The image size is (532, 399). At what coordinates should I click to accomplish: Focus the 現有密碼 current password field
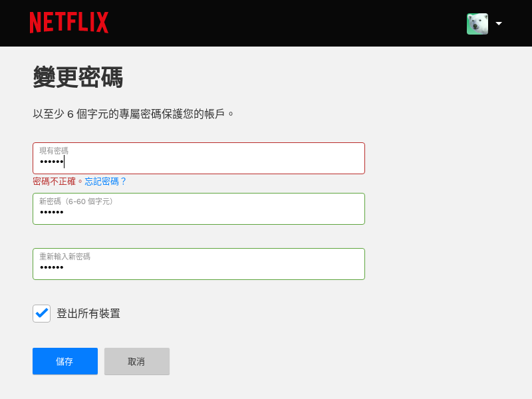click(199, 158)
